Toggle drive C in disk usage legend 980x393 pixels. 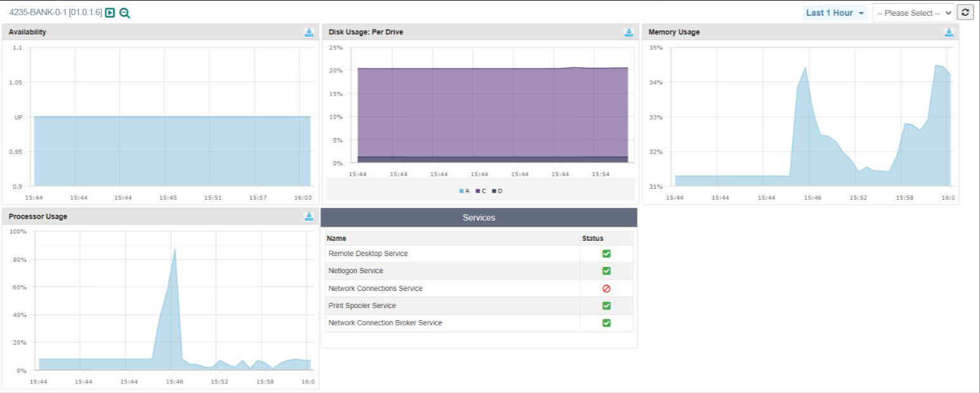pyautogui.click(x=481, y=191)
